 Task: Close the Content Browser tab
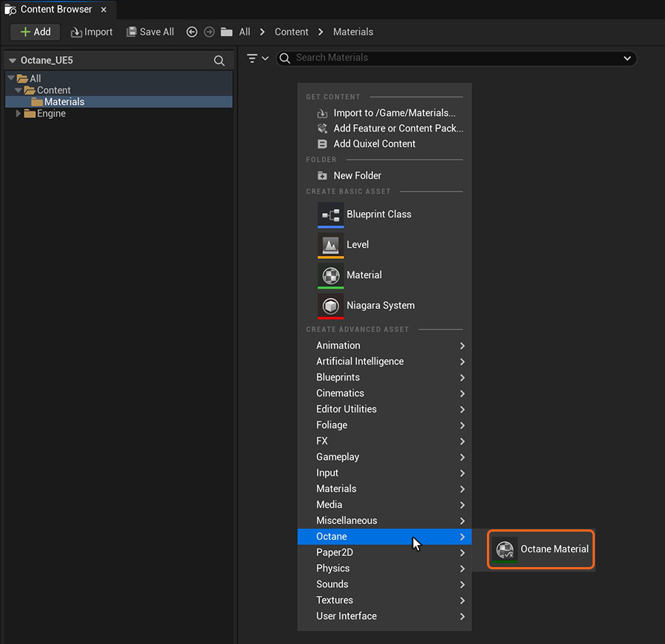[x=104, y=10]
